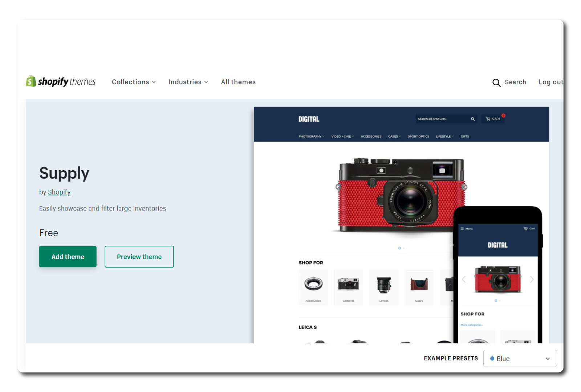Click the DIGITAL logo in mobile preview
581x392 pixels.
(x=497, y=245)
